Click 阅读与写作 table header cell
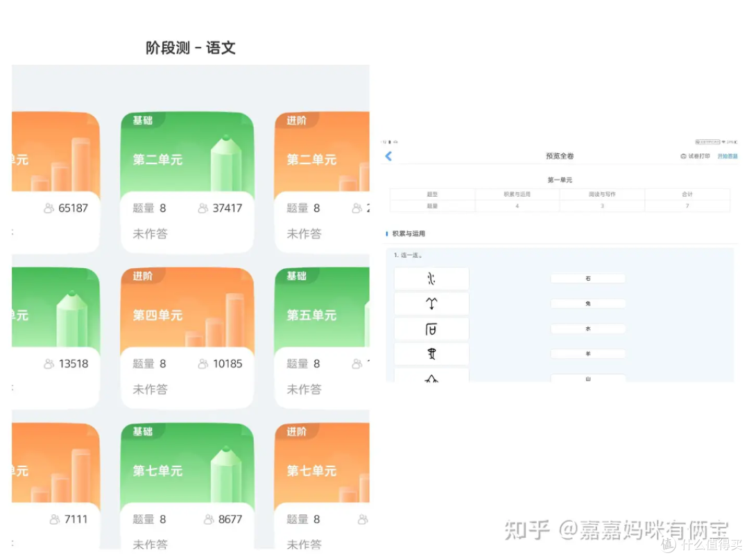 click(603, 194)
